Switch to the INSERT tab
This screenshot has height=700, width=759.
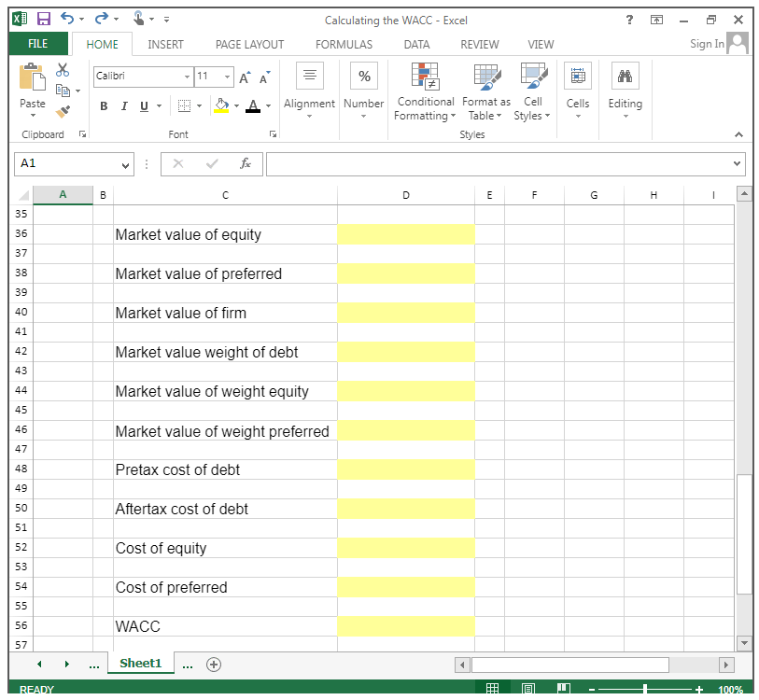[x=165, y=45]
